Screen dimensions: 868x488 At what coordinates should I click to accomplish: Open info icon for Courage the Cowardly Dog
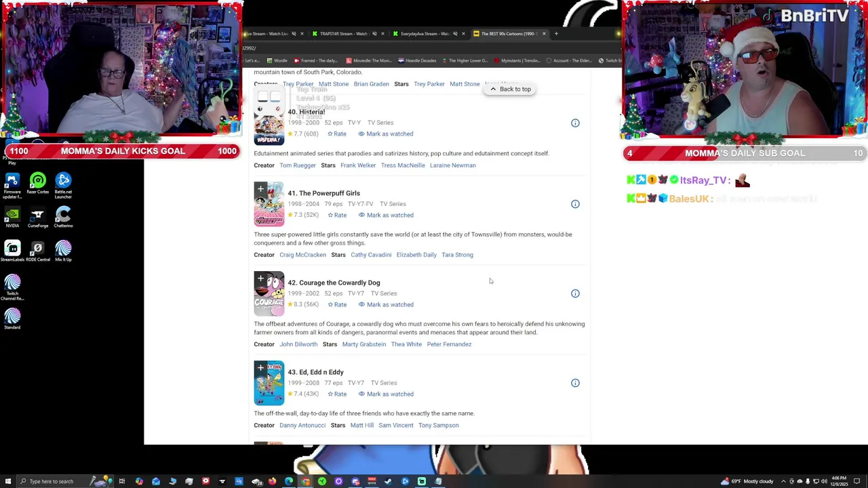click(x=575, y=293)
